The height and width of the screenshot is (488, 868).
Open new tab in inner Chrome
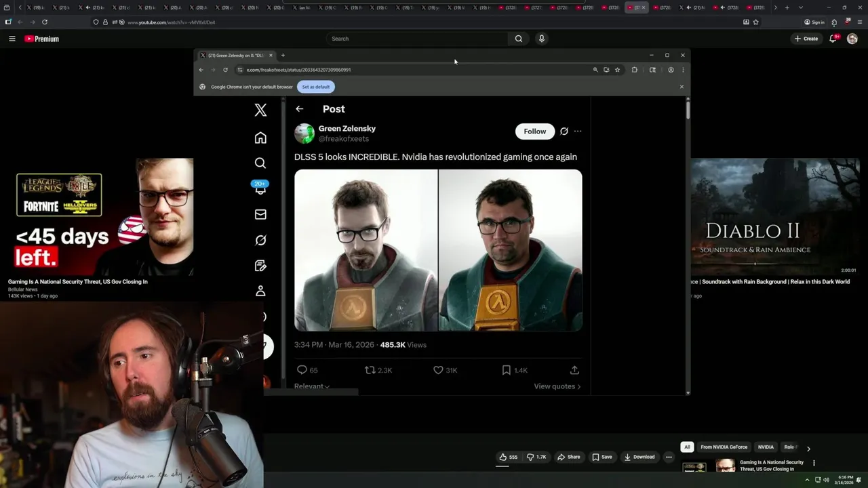(283, 55)
